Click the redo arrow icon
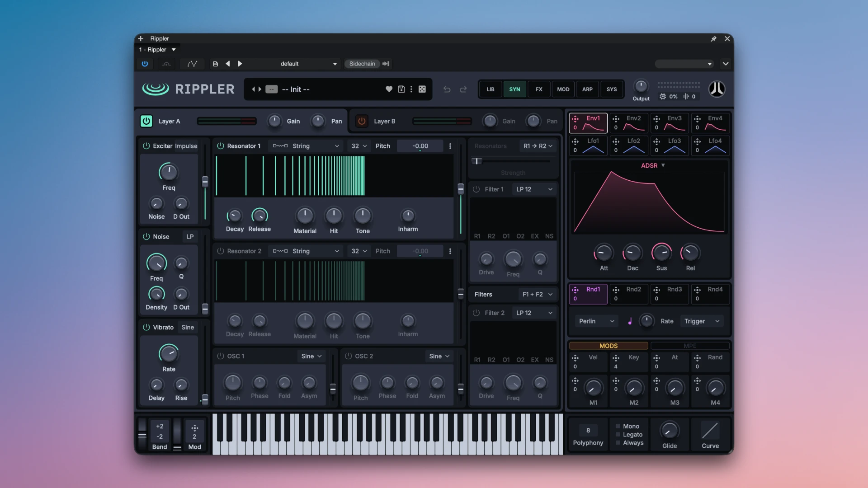The width and height of the screenshot is (868, 488). coord(463,89)
